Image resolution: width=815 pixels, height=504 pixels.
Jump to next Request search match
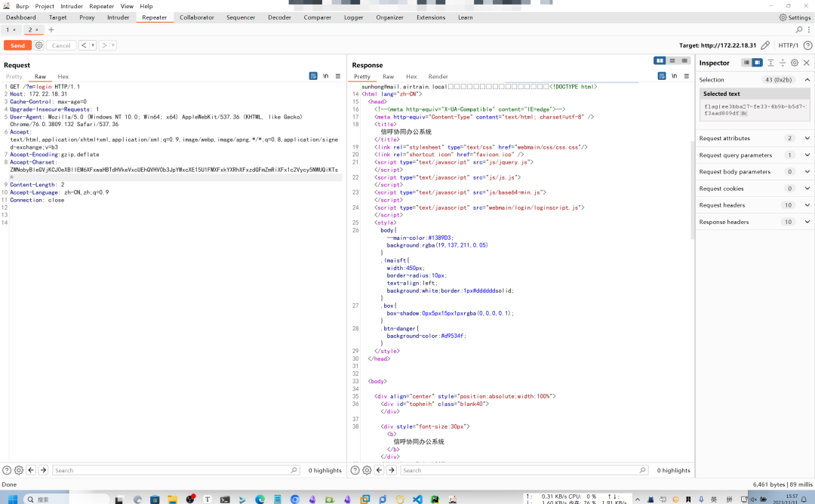[x=43, y=470]
